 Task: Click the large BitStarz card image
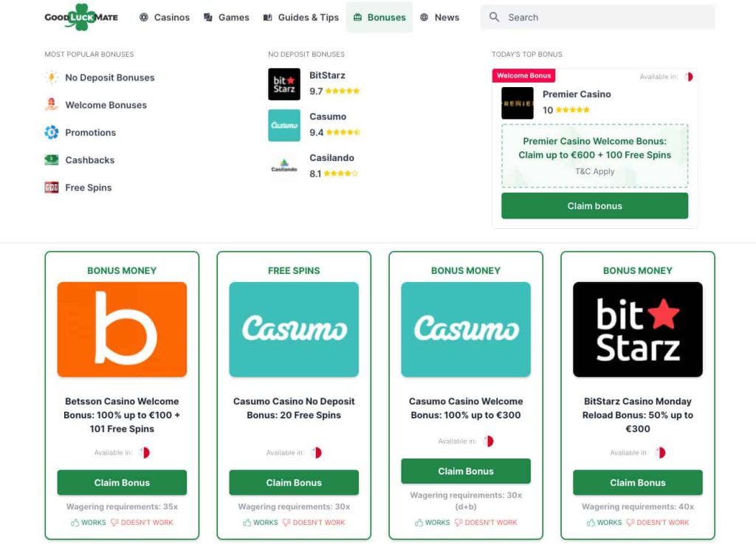[637, 330]
